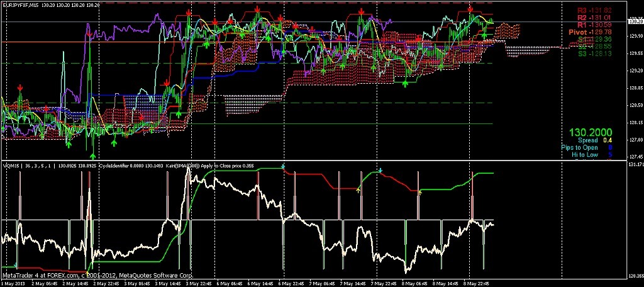Click the 2 May 22:45 time label
The image size is (644, 287).
106,283
